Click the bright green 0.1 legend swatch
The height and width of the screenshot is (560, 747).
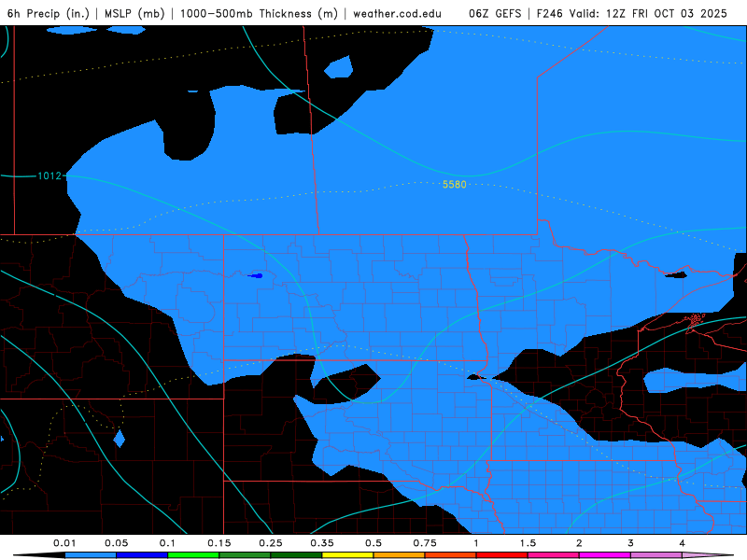click(x=193, y=555)
